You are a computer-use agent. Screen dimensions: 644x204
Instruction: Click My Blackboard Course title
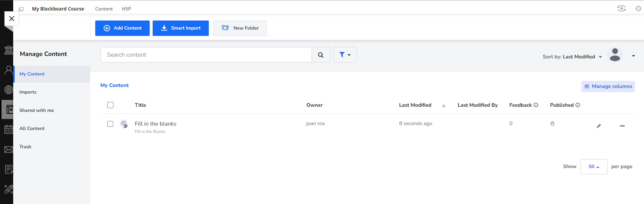point(58,9)
